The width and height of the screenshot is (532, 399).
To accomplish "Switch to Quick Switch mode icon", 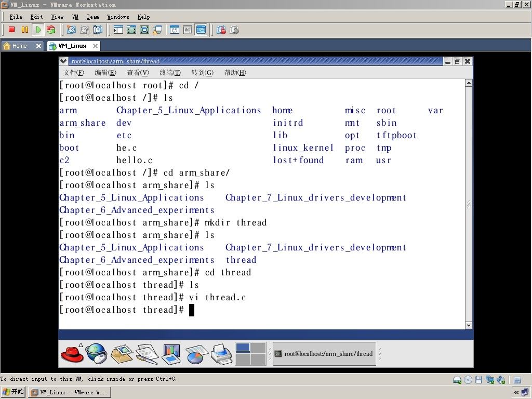I will click(x=131, y=30).
